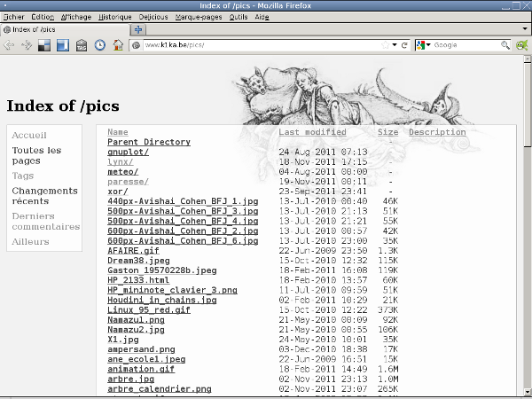Screen dimensions: 532x399
Task: Open the Historique menu
Action: [115, 17]
